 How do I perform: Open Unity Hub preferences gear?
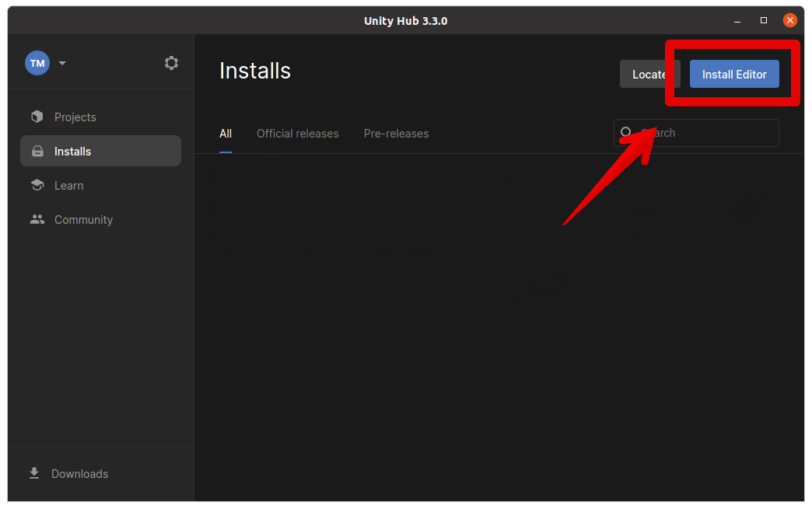tap(171, 63)
